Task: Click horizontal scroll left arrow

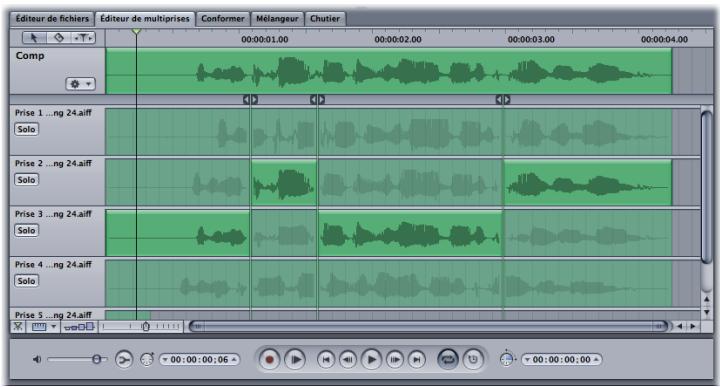Action: click(680, 326)
